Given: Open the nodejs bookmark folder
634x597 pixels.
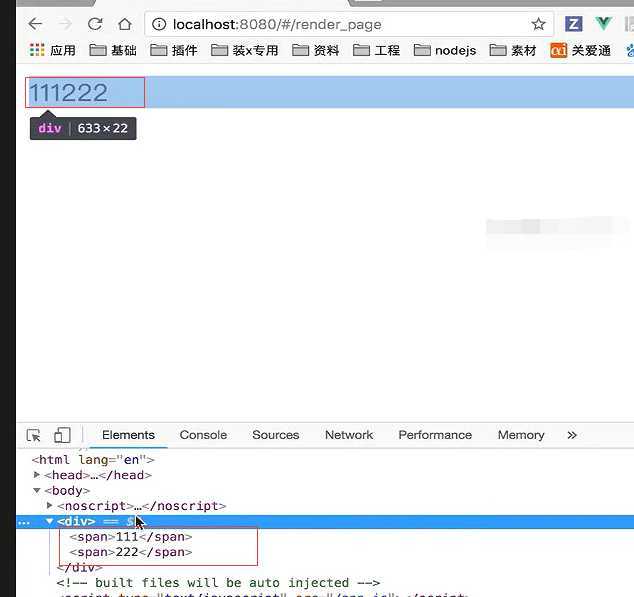Looking at the screenshot, I should (445, 50).
